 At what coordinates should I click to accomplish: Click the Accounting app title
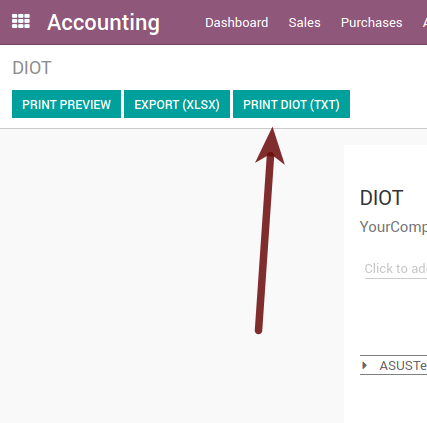pyautogui.click(x=103, y=23)
